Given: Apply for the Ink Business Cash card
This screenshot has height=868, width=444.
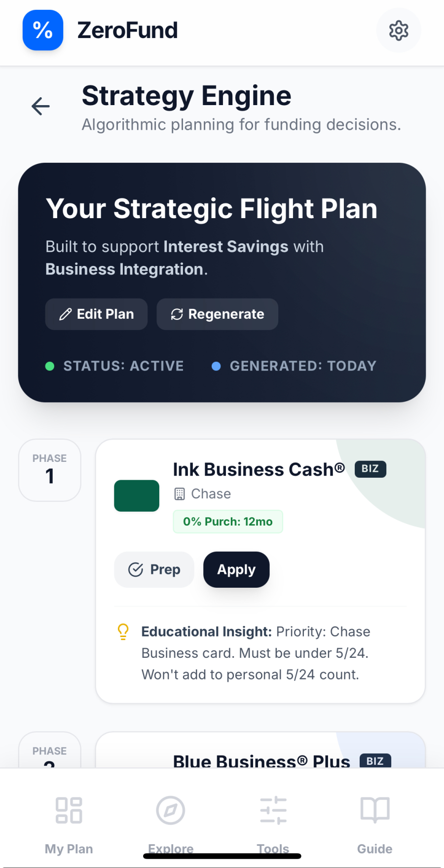Looking at the screenshot, I should [x=236, y=569].
